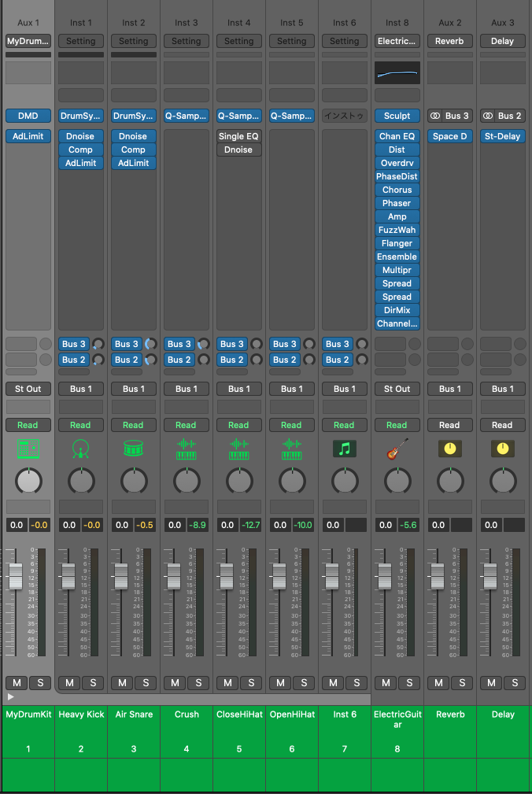Open the Overdrv plugin on Inst 8
The image size is (532, 794).
tap(397, 163)
